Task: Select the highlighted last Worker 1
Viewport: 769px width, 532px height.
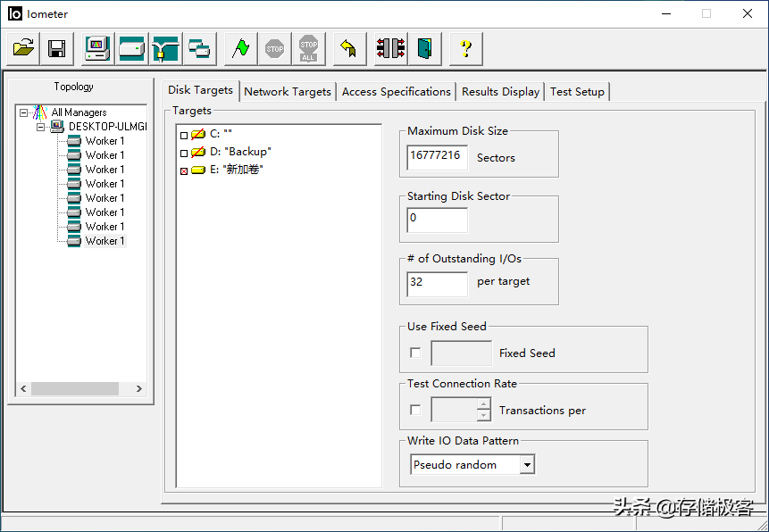Action: [x=105, y=241]
